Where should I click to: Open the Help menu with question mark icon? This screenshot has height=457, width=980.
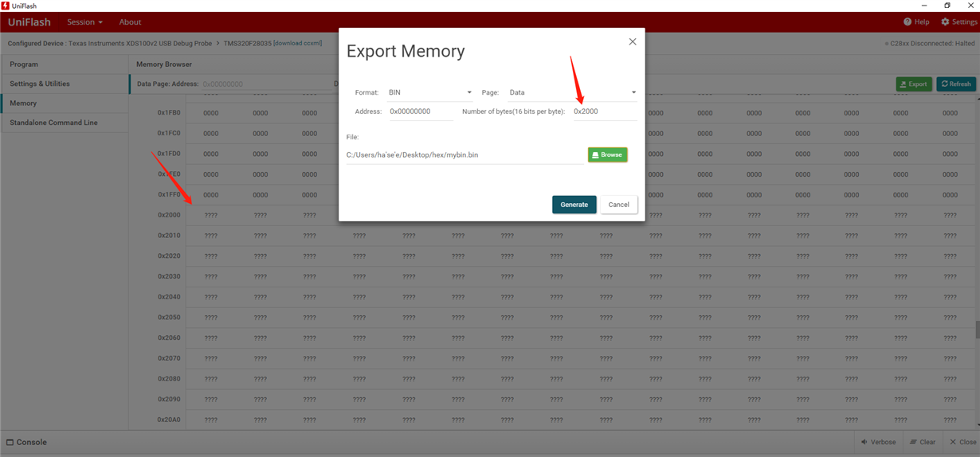[916, 21]
